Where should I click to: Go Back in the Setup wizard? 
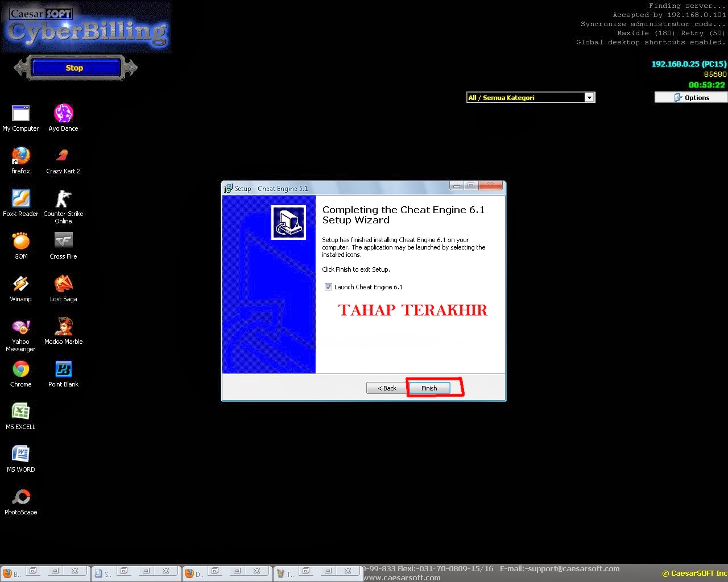click(387, 388)
